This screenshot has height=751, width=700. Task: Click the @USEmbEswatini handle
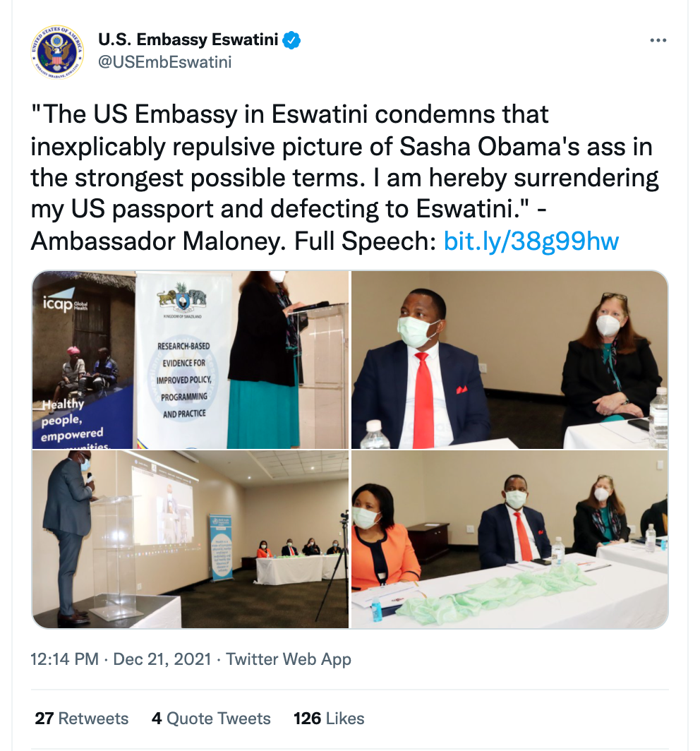164,62
